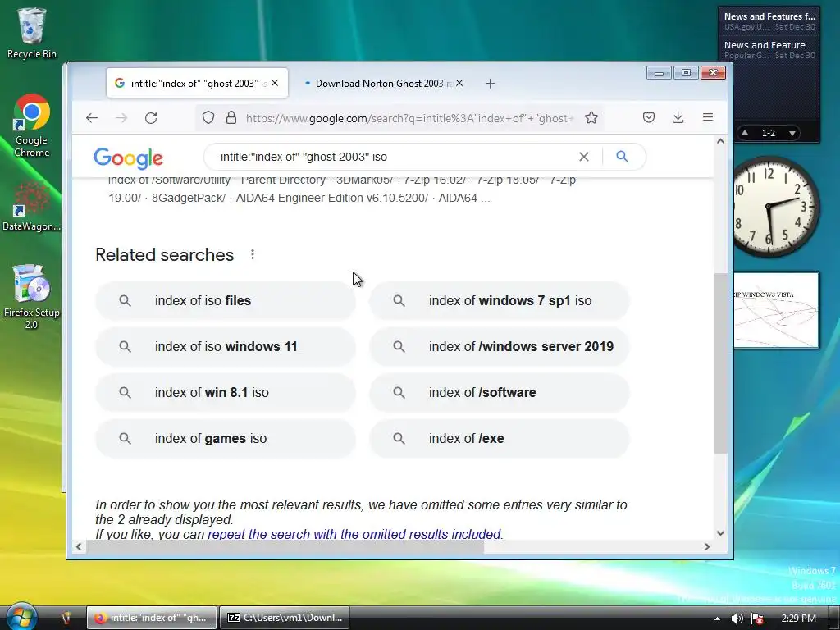Click the 2:29 PM taskbar clock
The height and width of the screenshot is (630, 840).
(798, 619)
